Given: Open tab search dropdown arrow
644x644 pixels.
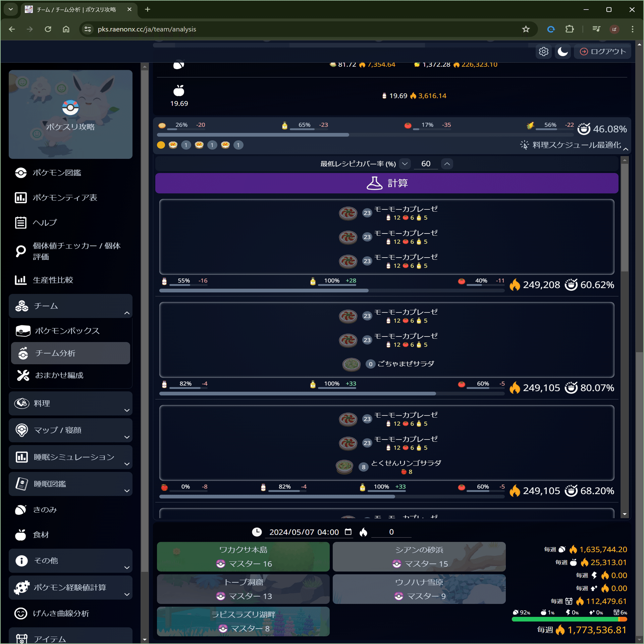Looking at the screenshot, I should pyautogui.click(x=10, y=9).
